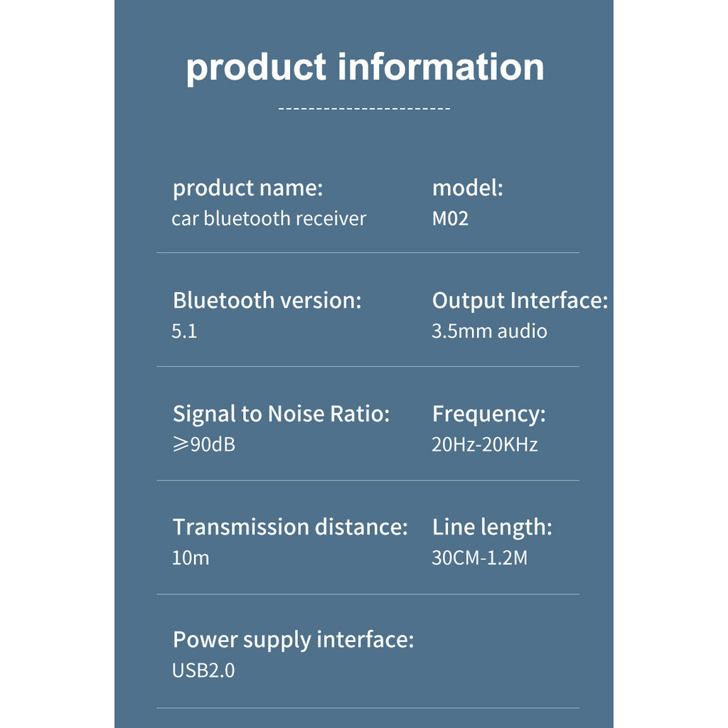Select the 'car bluetooth receiver' text
728x728 pixels.
coord(269,219)
